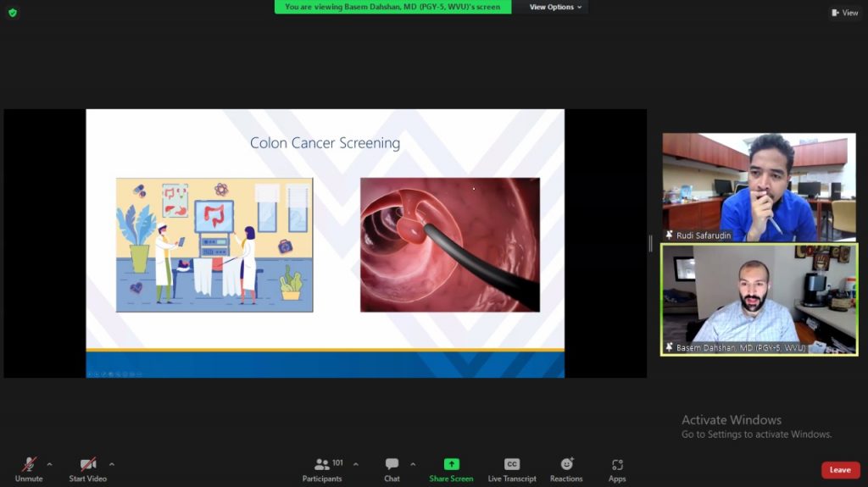The height and width of the screenshot is (487, 868).
Task: Open the Reactions menu
Action: pyautogui.click(x=566, y=467)
